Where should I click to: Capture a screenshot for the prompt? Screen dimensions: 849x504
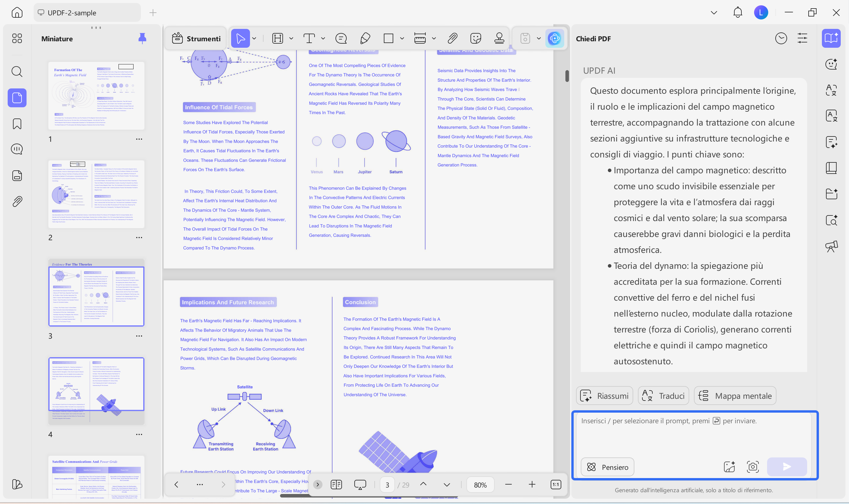pos(753,467)
